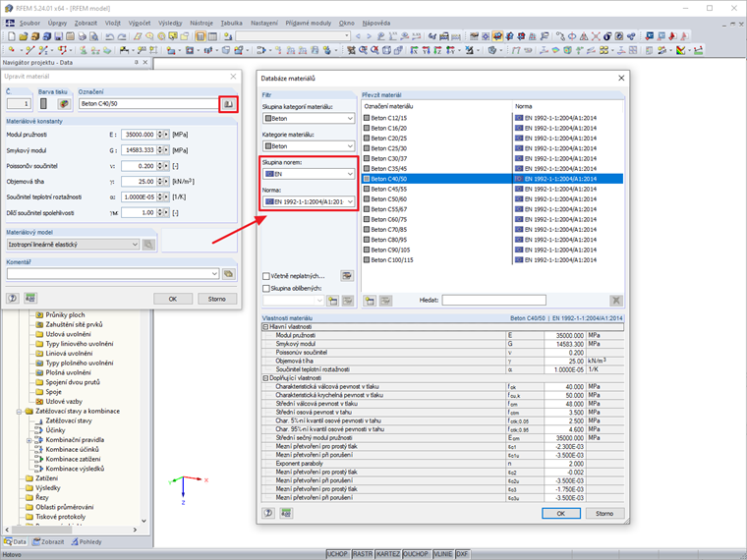Click the New file icon in the toolbar
The image size is (747, 560).
pyautogui.click(x=12, y=36)
